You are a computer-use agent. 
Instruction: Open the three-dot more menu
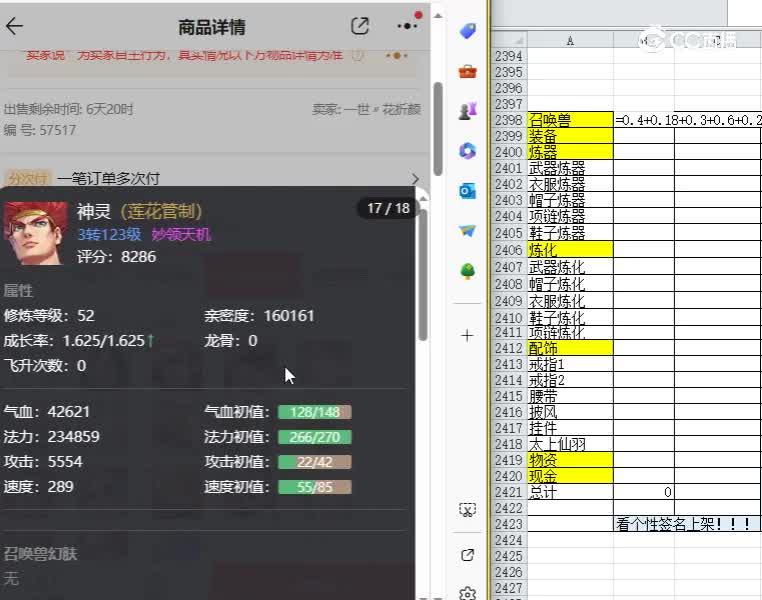pyautogui.click(x=407, y=26)
